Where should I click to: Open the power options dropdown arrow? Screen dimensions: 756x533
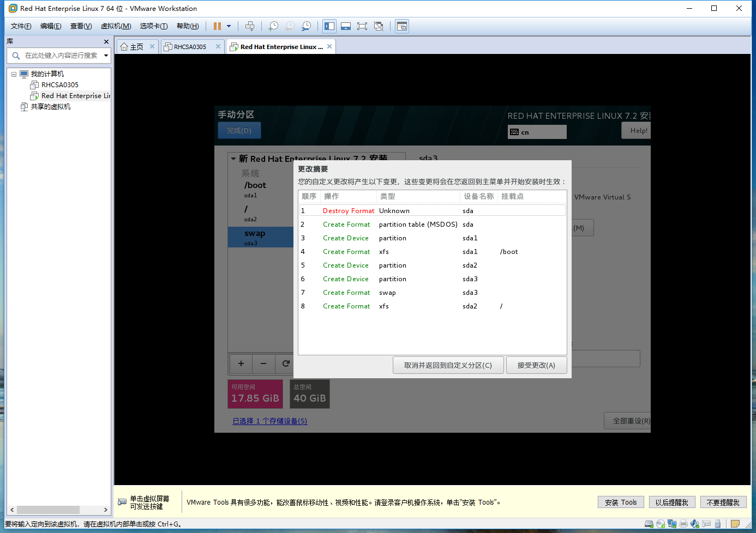229,26
